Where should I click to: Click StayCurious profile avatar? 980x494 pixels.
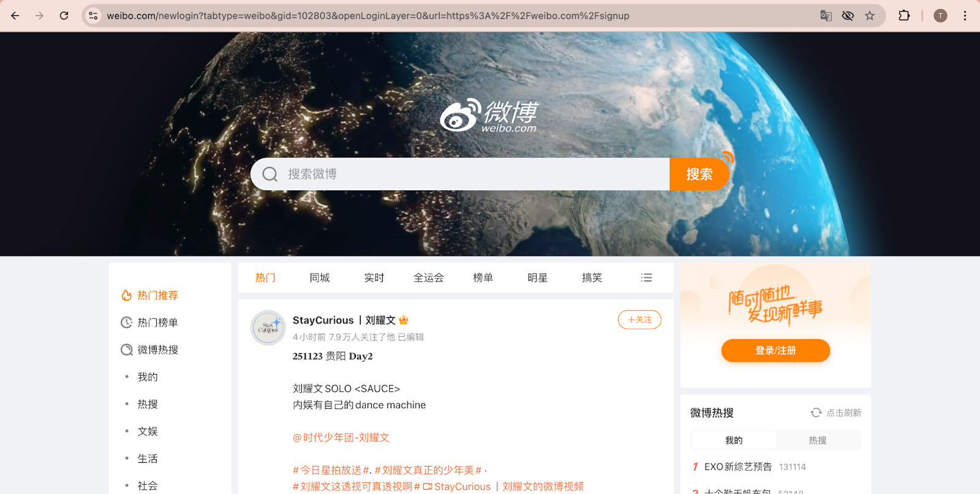(268, 327)
